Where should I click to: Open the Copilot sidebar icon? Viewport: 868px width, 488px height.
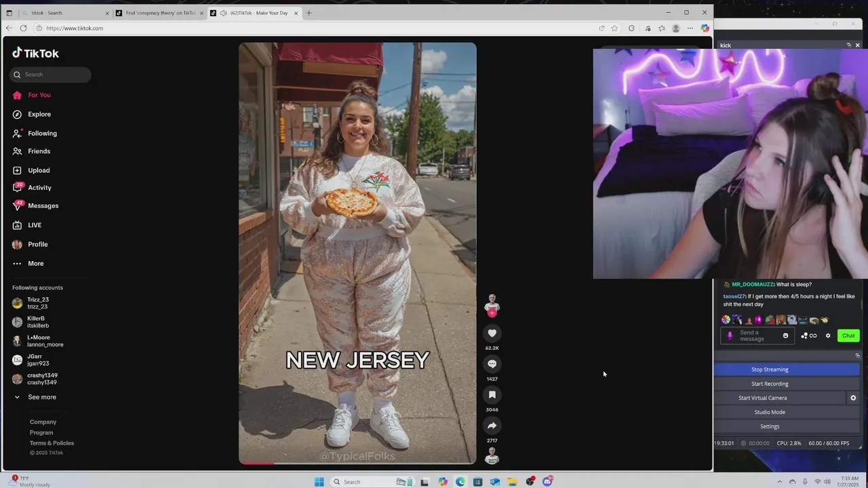(705, 28)
